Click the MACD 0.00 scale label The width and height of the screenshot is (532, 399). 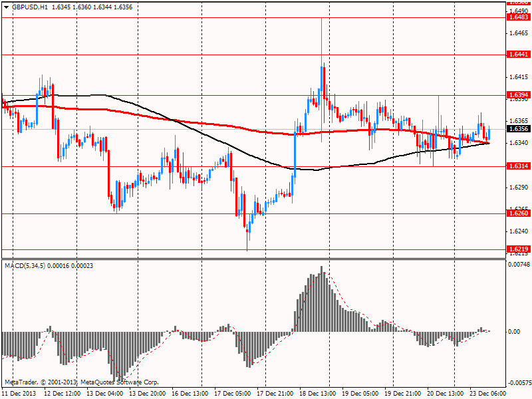(514, 331)
